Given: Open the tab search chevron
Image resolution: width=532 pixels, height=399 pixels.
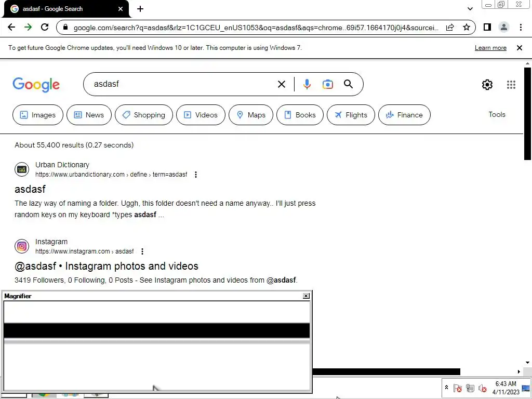Looking at the screenshot, I should [470, 9].
